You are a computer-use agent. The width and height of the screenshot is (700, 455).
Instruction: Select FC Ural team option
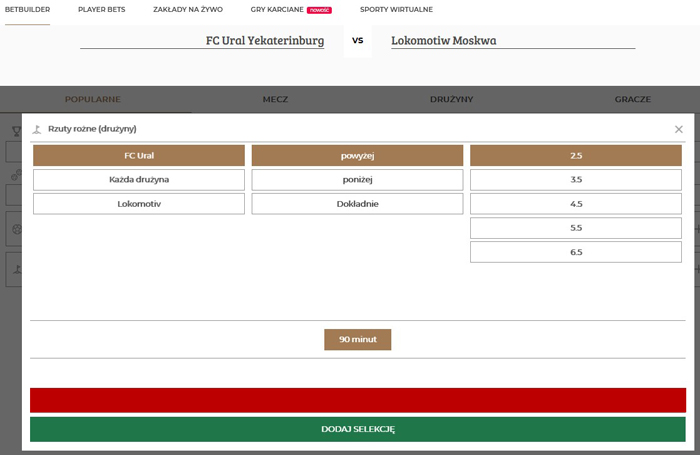click(139, 155)
